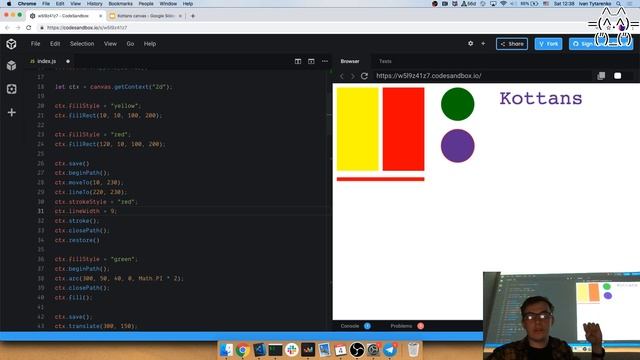Viewport: 640px width, 360px height.
Task: Open the editor three-dots more menu
Action: pos(324,61)
